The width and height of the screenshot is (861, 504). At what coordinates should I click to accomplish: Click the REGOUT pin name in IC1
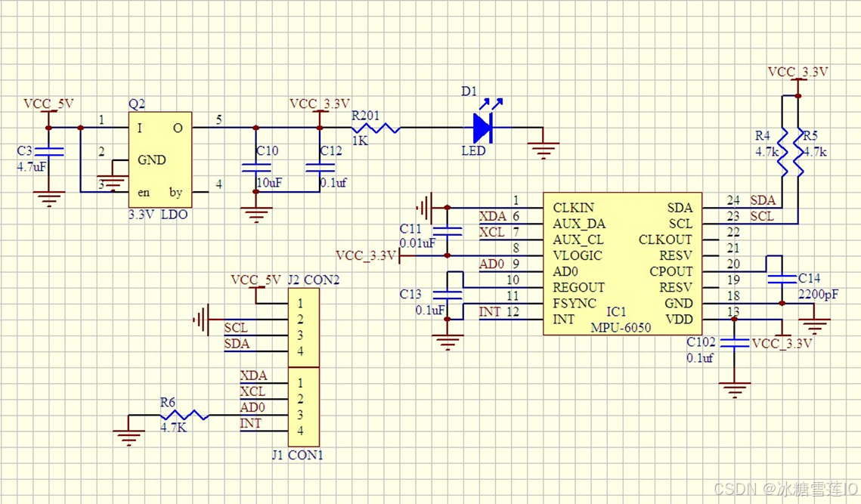click(x=579, y=287)
